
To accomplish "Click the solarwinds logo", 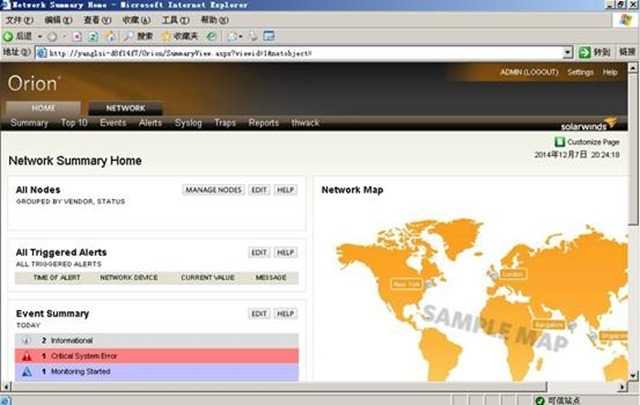I will (589, 124).
